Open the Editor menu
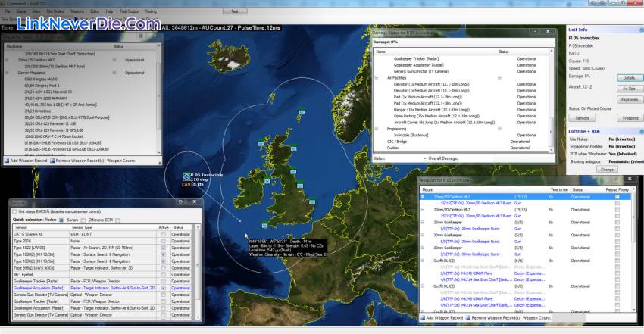This screenshot has width=644, height=334. coord(95,11)
